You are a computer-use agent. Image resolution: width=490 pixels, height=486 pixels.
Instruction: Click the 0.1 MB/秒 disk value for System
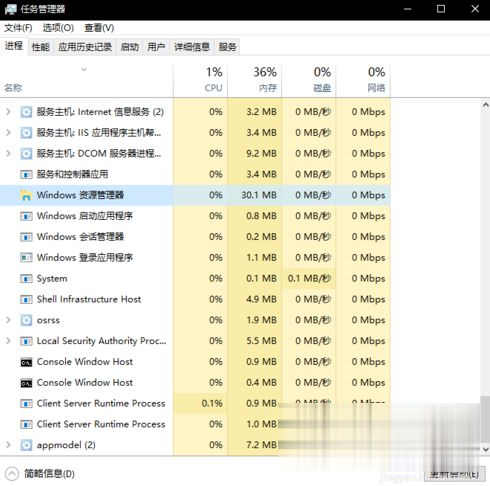click(x=309, y=278)
